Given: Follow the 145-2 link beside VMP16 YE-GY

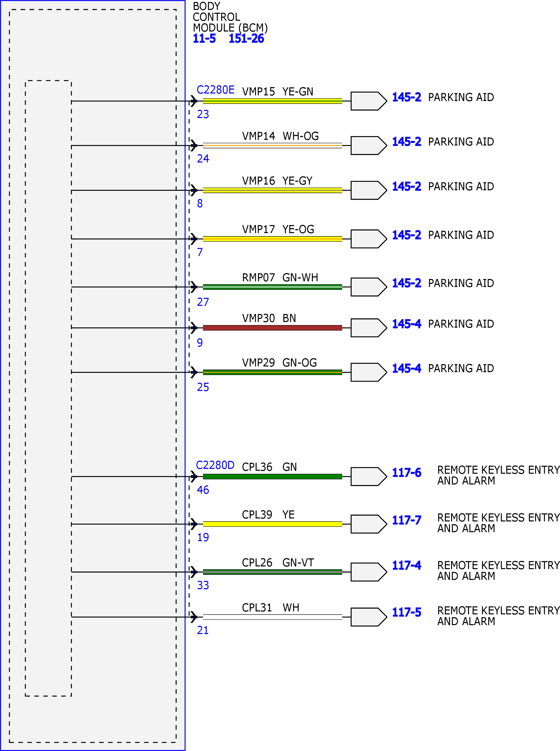Looking at the screenshot, I should click(407, 186).
